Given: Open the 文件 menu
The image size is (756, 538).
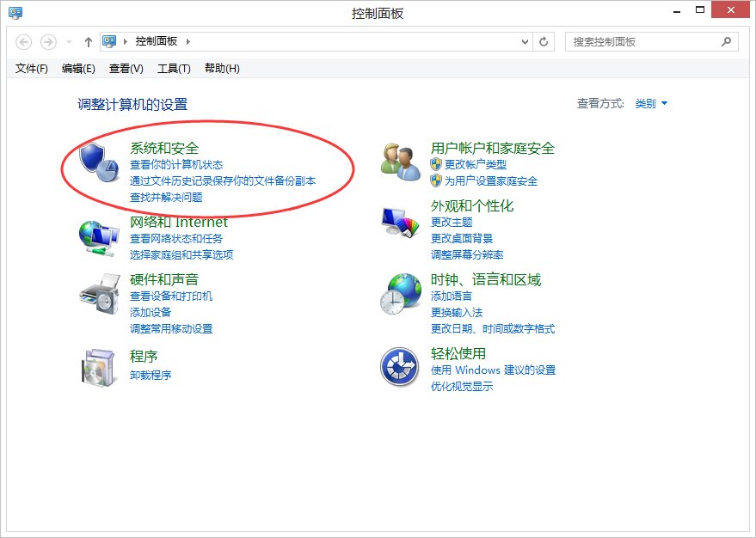Looking at the screenshot, I should 30,69.
